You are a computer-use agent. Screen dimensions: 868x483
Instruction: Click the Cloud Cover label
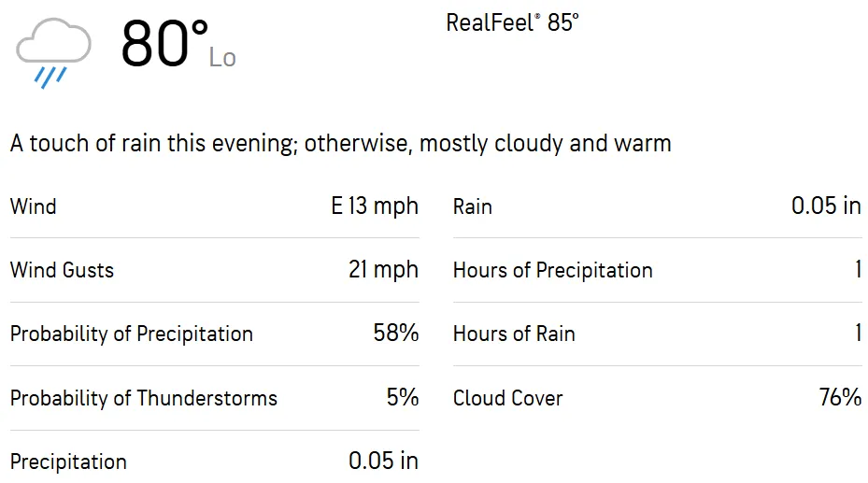[x=508, y=399]
